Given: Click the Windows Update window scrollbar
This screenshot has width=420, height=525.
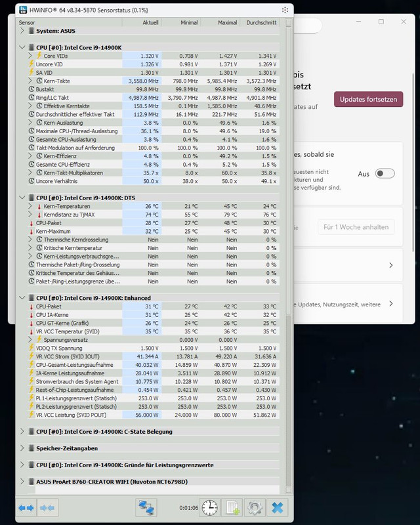Looking at the screenshot, I should click(413, 161).
